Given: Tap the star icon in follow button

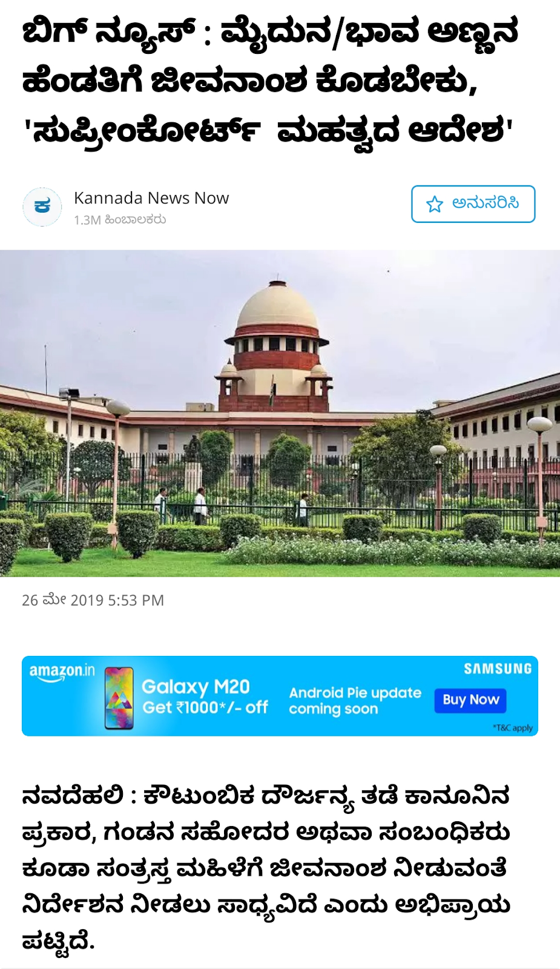Looking at the screenshot, I should [435, 204].
